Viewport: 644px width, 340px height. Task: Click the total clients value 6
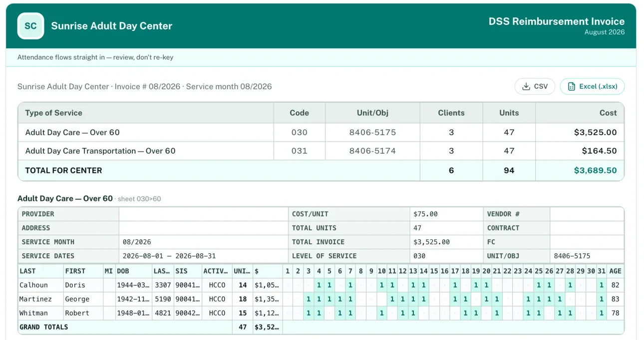[x=451, y=170]
